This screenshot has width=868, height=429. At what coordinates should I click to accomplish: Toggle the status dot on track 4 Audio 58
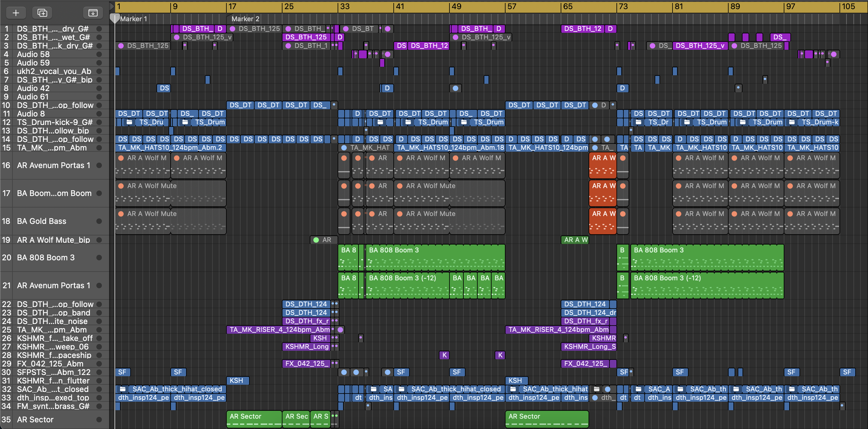click(99, 54)
